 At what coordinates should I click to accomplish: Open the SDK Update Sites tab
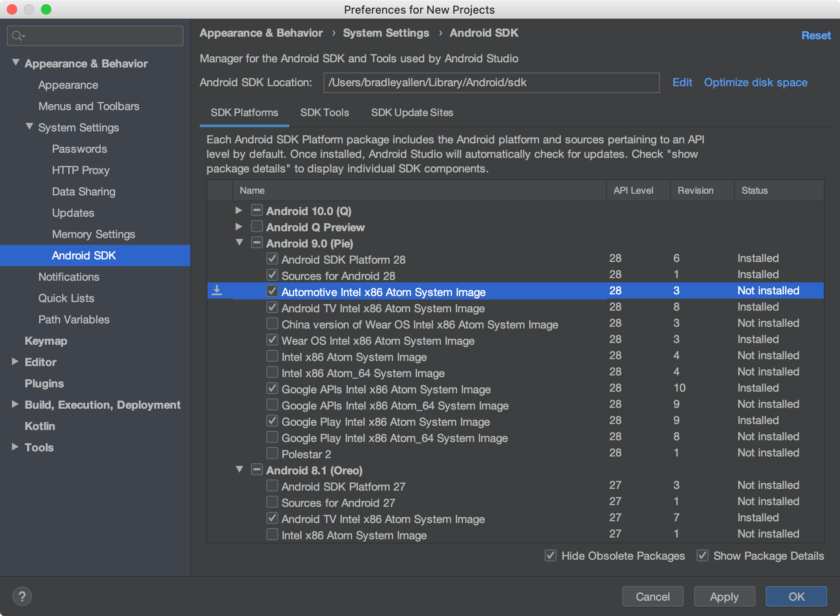pos(412,113)
